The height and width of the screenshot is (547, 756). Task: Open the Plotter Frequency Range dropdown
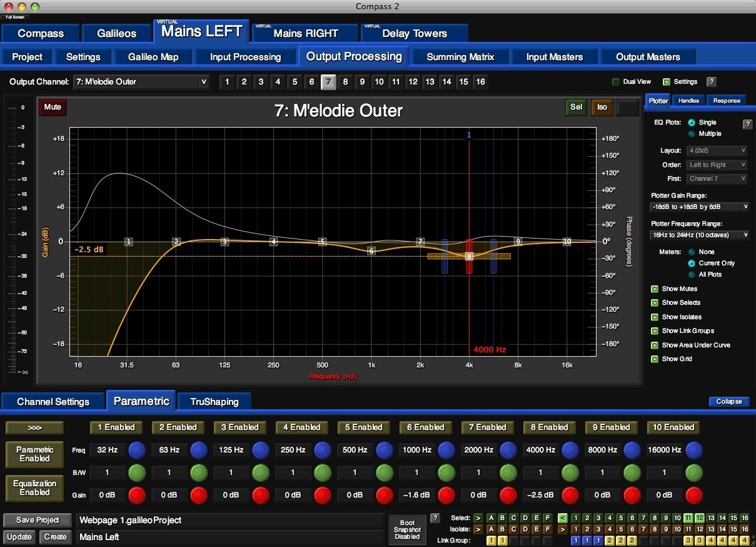698,235
